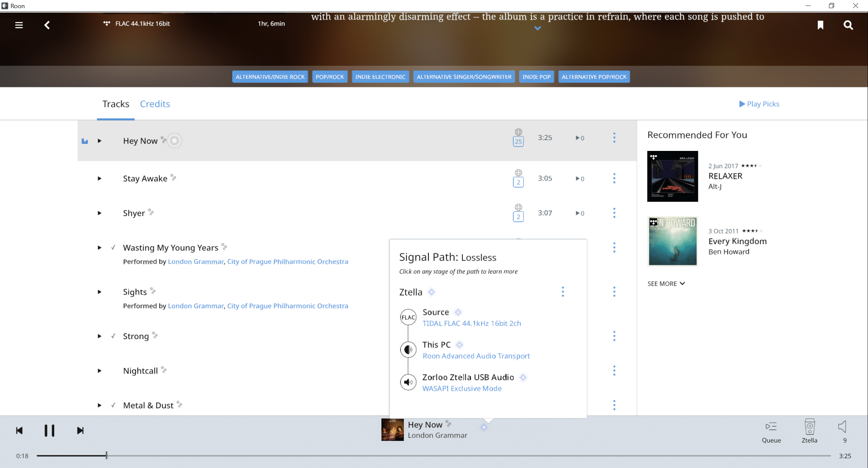Select the Indie Pop genre tag
Screen dimensions: 868x468
tap(537, 77)
